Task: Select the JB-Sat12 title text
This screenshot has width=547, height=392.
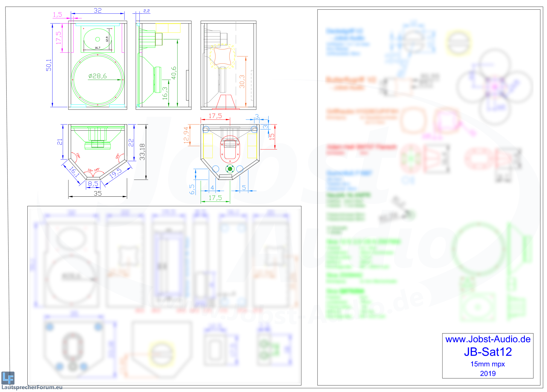Action: (488, 352)
